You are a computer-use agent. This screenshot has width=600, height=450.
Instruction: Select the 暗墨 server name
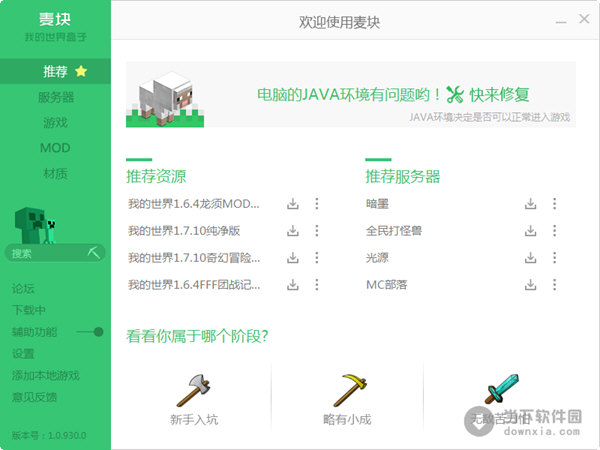point(377,204)
